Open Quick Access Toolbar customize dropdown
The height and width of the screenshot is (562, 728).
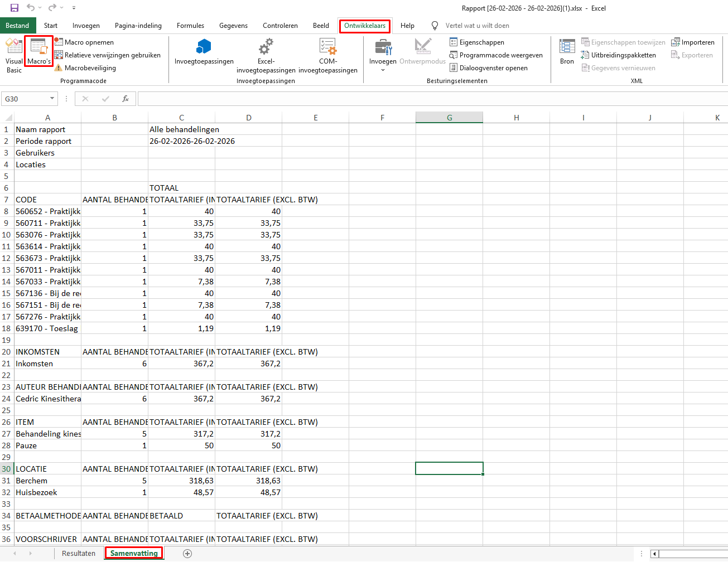74,8
